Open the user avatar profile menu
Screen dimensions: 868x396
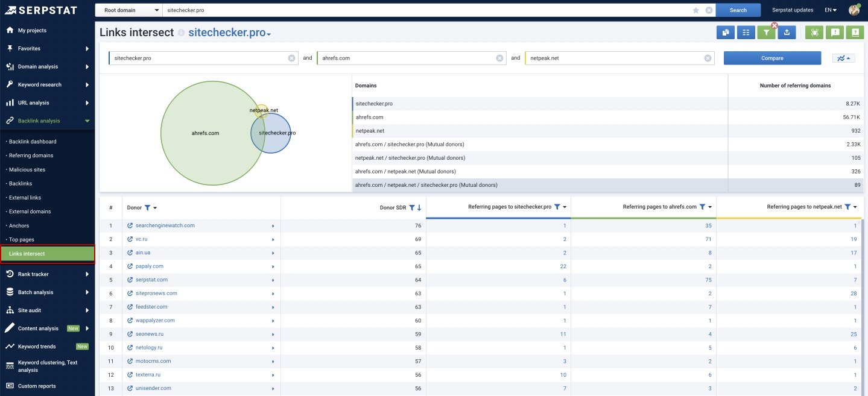854,10
